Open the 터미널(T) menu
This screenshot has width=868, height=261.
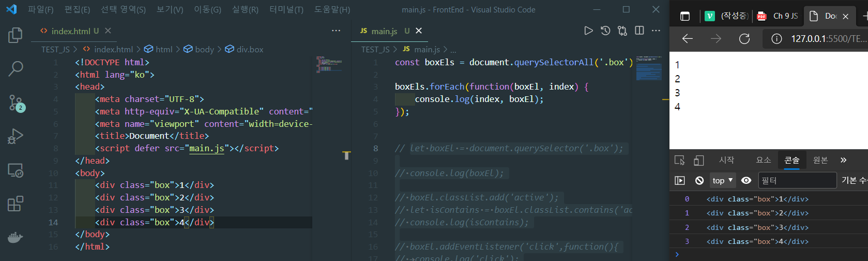(x=286, y=9)
